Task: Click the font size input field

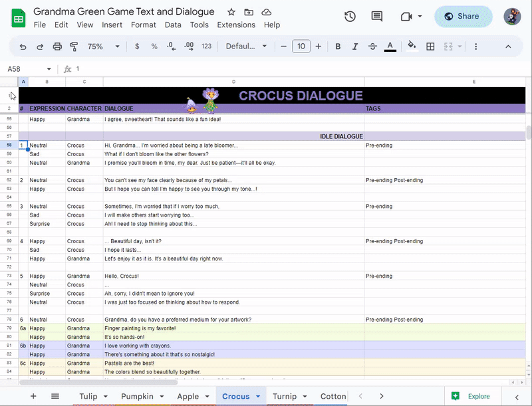Action: tap(301, 47)
